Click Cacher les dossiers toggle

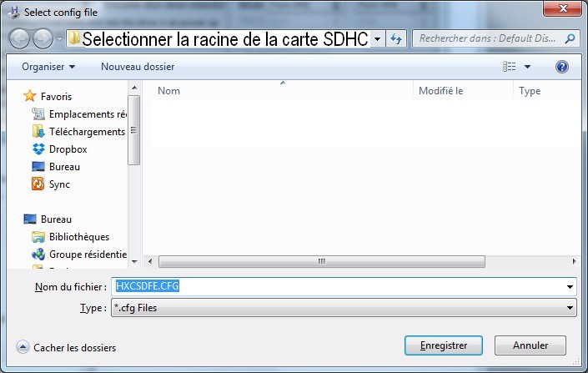tap(67, 347)
